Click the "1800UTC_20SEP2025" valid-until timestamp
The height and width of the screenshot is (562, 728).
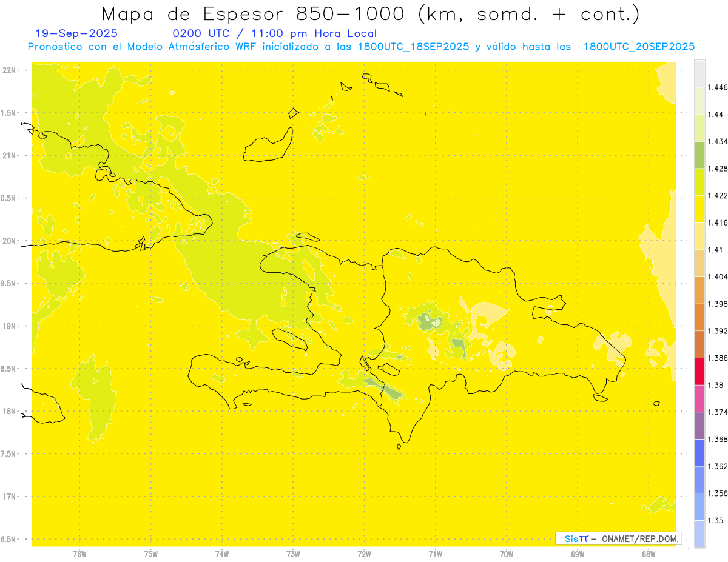639,47
